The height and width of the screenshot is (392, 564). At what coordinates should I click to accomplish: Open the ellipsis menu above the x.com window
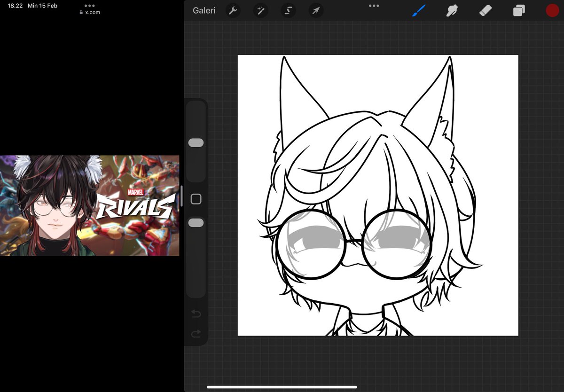[89, 6]
